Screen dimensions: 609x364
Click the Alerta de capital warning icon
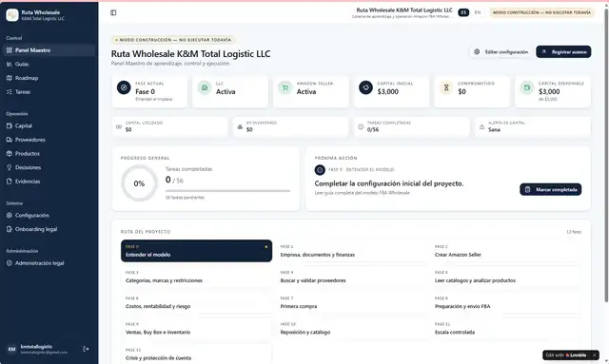(482, 127)
